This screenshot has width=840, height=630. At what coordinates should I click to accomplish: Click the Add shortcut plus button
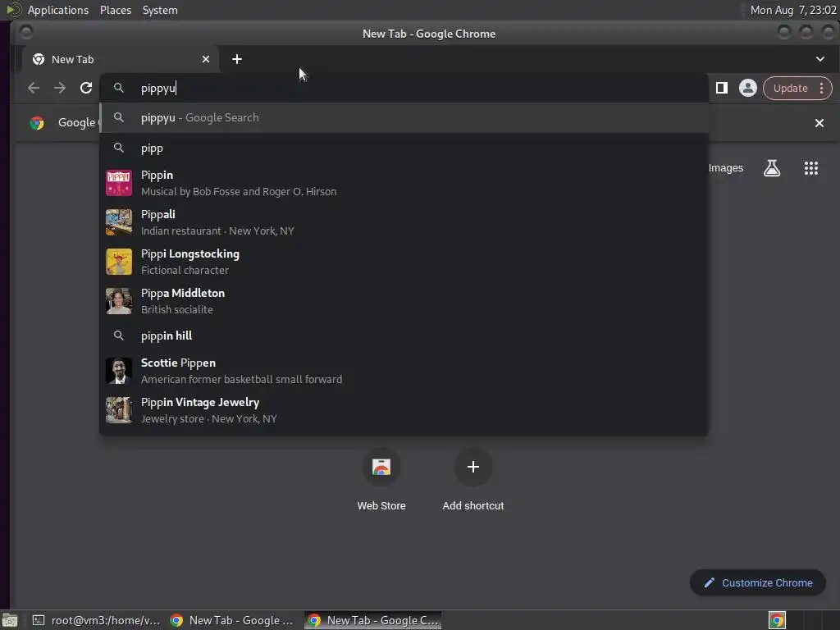[473, 467]
